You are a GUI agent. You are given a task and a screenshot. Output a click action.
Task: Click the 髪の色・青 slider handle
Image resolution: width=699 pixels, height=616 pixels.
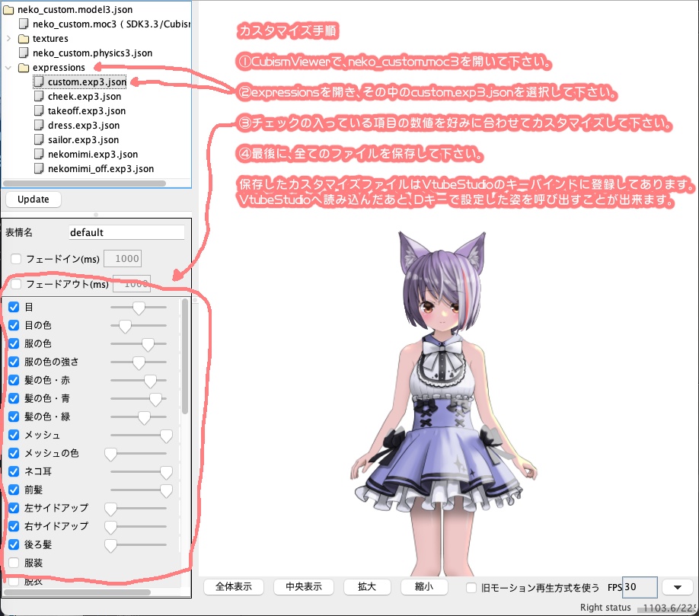click(155, 400)
